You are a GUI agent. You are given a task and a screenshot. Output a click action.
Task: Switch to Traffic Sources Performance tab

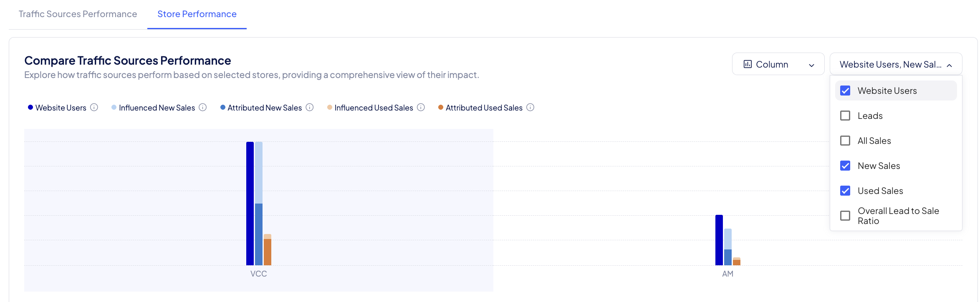coord(78,14)
